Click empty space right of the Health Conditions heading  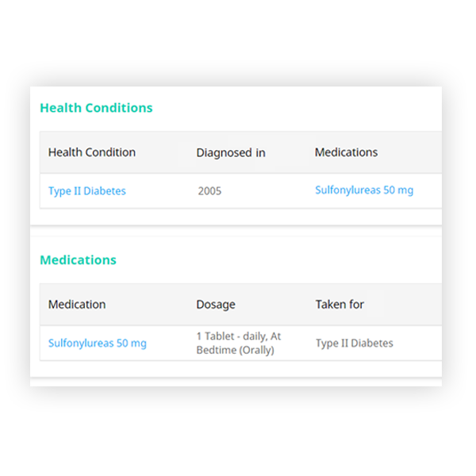click(x=301, y=108)
